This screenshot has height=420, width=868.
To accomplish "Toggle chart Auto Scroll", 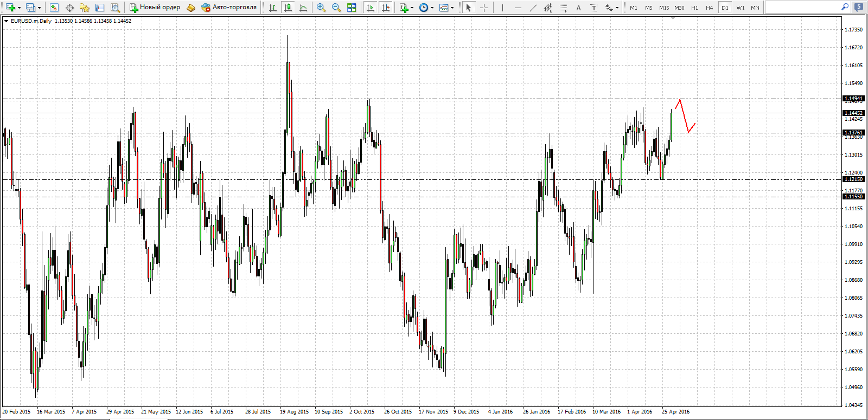I will click(x=371, y=8).
